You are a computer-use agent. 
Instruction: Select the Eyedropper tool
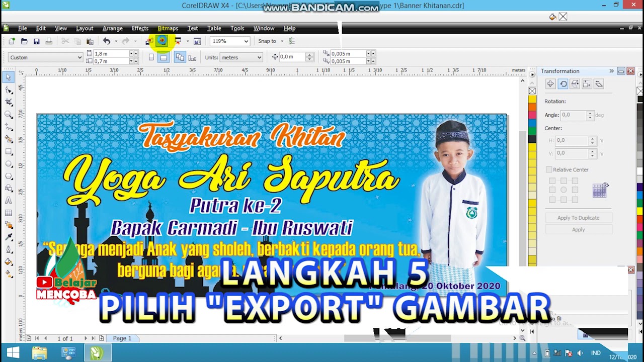[9, 237]
